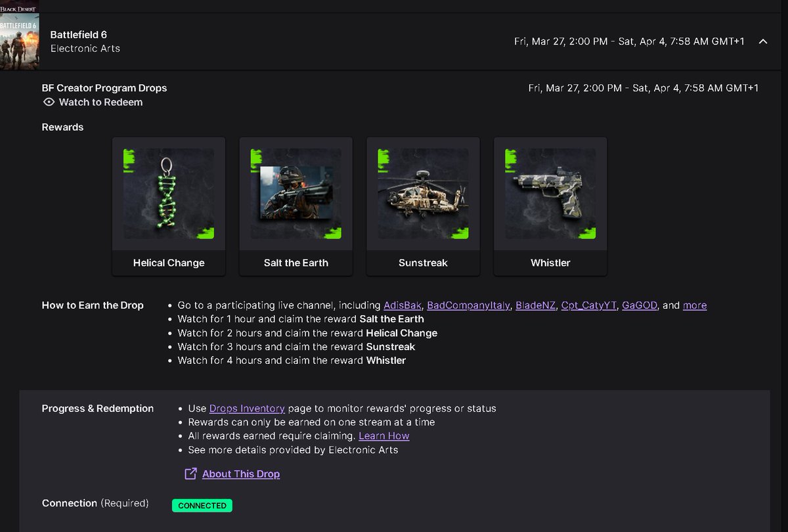Click the See more details by Electronic Arts line
This screenshot has width=788, height=532.
pos(293,450)
